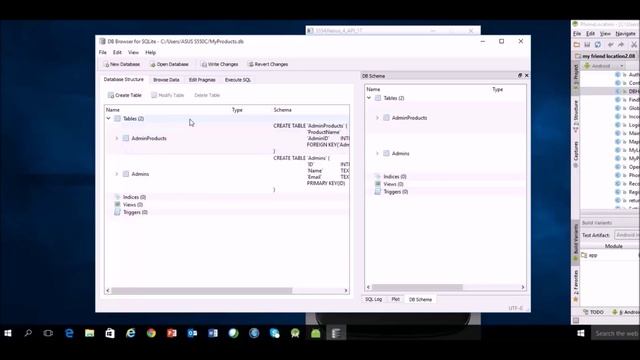The width and height of the screenshot is (640, 360).
Task: Open Word from taskbar
Action: [213, 333]
